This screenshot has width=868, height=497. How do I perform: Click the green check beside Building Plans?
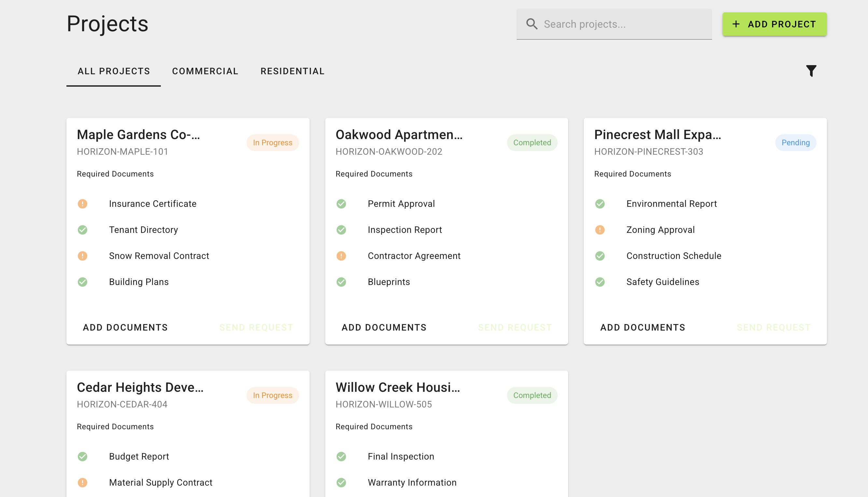[x=83, y=282]
